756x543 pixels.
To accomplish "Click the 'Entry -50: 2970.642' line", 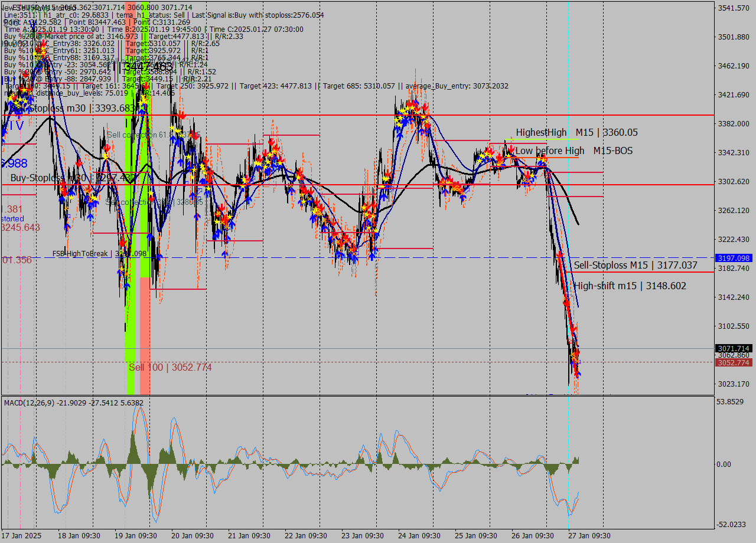I will coord(110,72).
